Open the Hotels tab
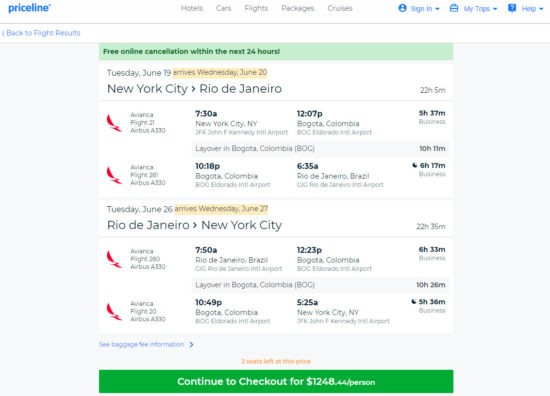This screenshot has height=396, width=550. 192,8
